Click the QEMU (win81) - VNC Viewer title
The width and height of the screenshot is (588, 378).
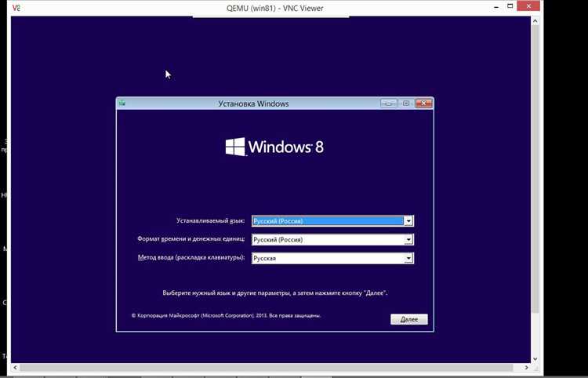(275, 8)
